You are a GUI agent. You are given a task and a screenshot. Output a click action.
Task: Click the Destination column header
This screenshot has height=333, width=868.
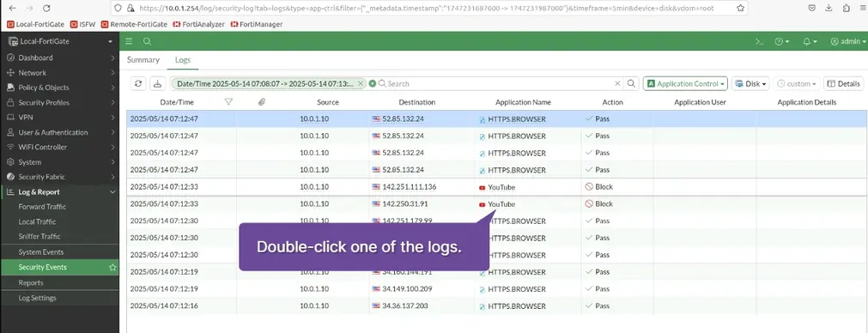pyautogui.click(x=417, y=102)
